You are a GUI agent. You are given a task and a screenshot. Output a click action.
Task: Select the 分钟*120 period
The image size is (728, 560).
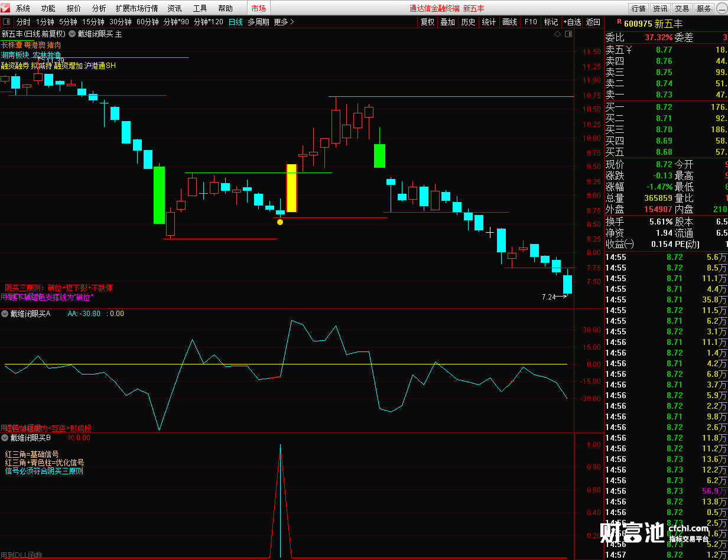tap(209, 22)
